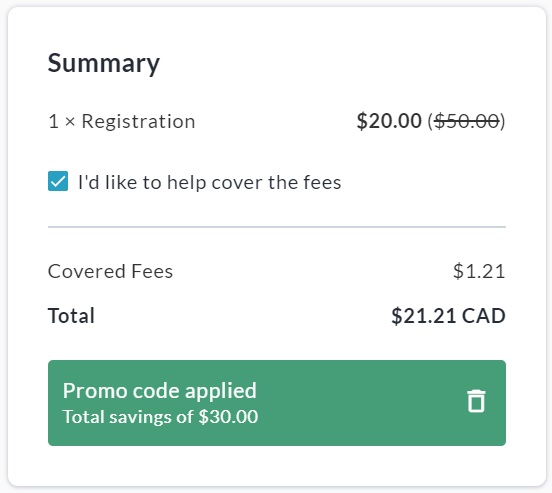Click the struck-through $50.00 original price
The height and width of the screenshot is (493, 552).
[x=466, y=121]
